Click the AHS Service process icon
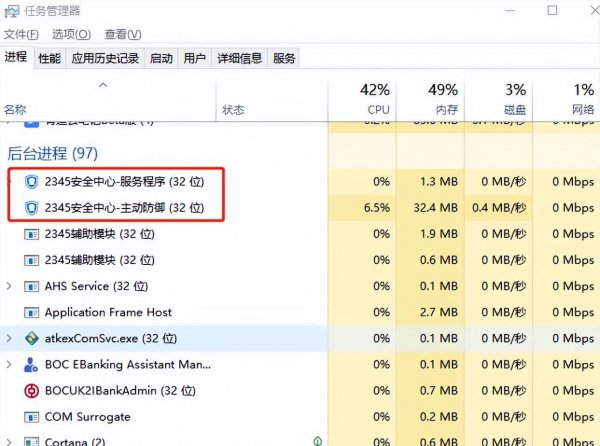This screenshot has height=446, width=600. coord(31,286)
